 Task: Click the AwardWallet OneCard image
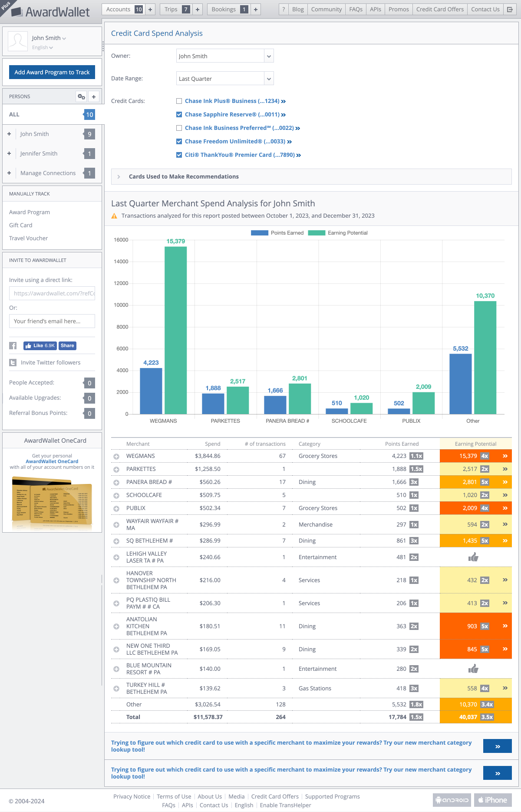52,503
